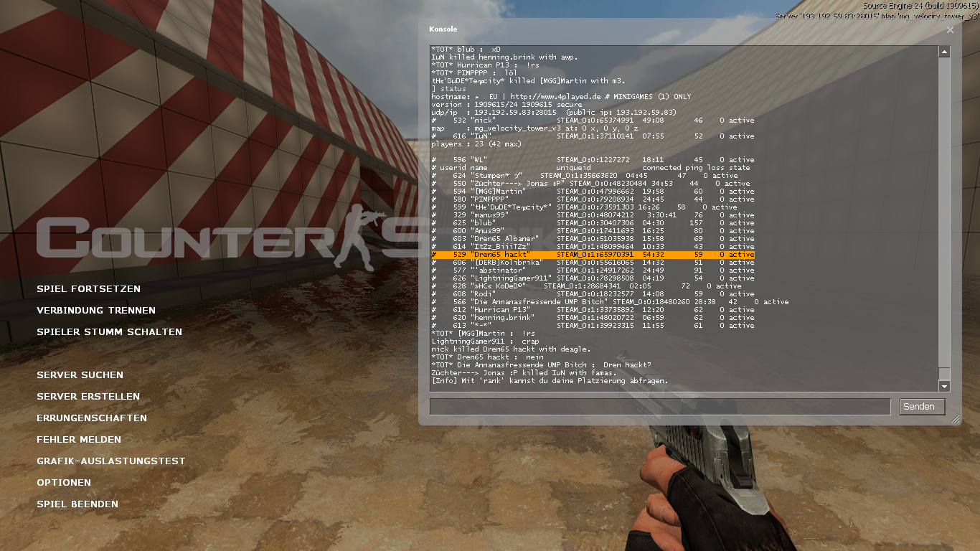Click status row for "Rodi"
The width and height of the screenshot is (980, 551).
(x=593, y=294)
